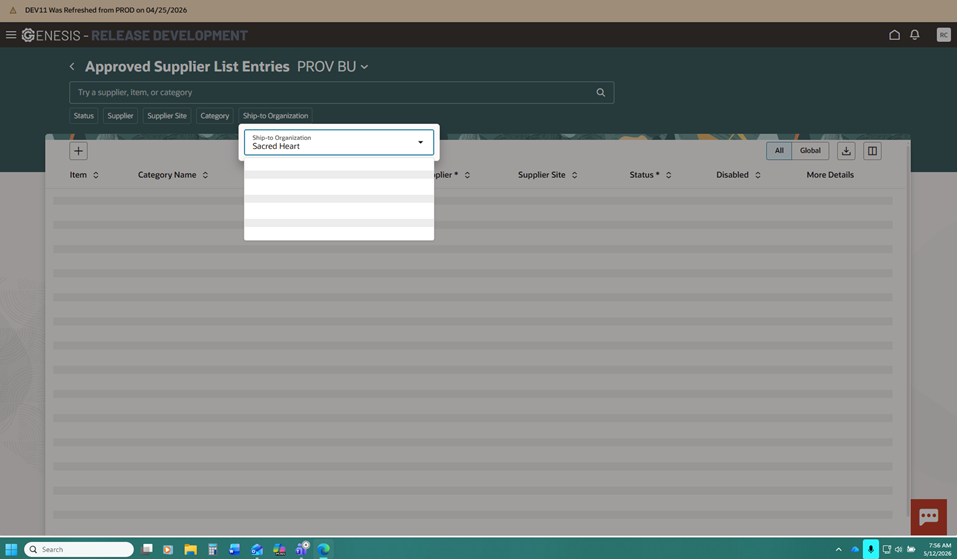This screenshot has width=958, height=560.
Task: Open Microsoft Teams from taskbar
Action: 301,550
